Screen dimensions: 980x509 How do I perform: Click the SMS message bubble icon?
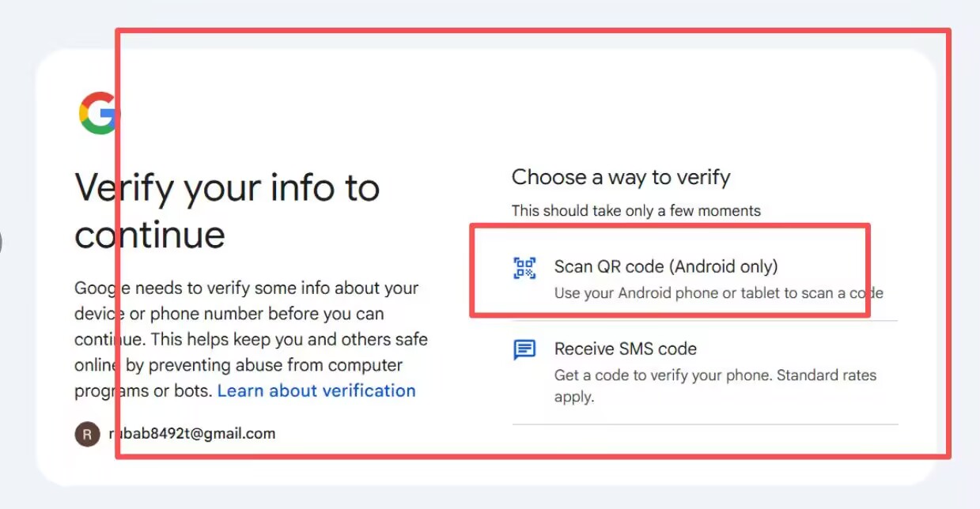524,349
